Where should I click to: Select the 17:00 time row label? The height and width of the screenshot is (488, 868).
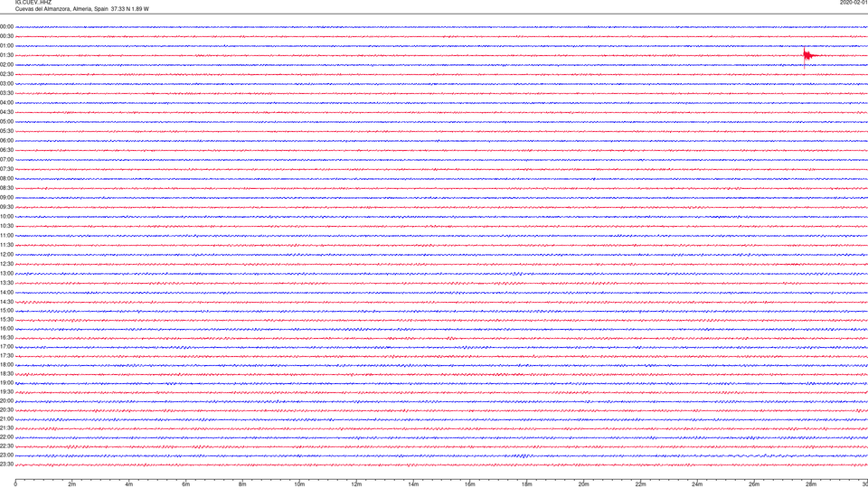click(6, 347)
